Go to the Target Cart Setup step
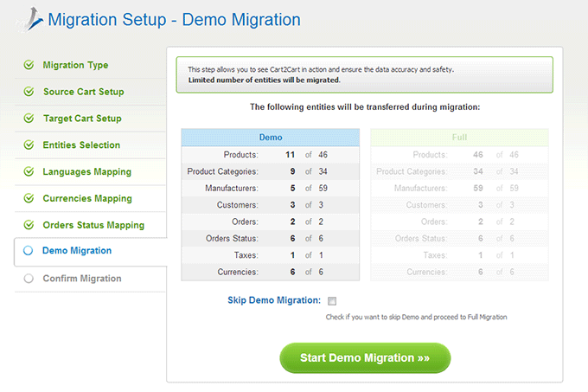Screen dimensions: 588x392 tap(82, 119)
